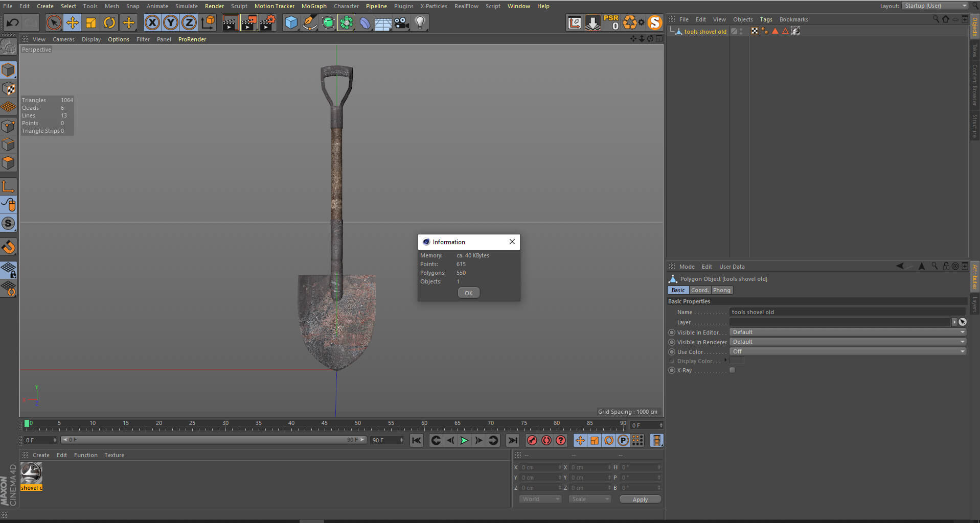Click frame 45 on the timeline ruler
Viewport: 980px width, 523px height.
tap(325, 424)
